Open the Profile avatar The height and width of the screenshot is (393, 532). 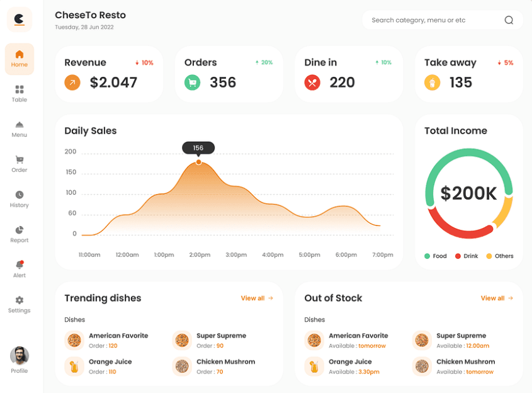pos(20,356)
